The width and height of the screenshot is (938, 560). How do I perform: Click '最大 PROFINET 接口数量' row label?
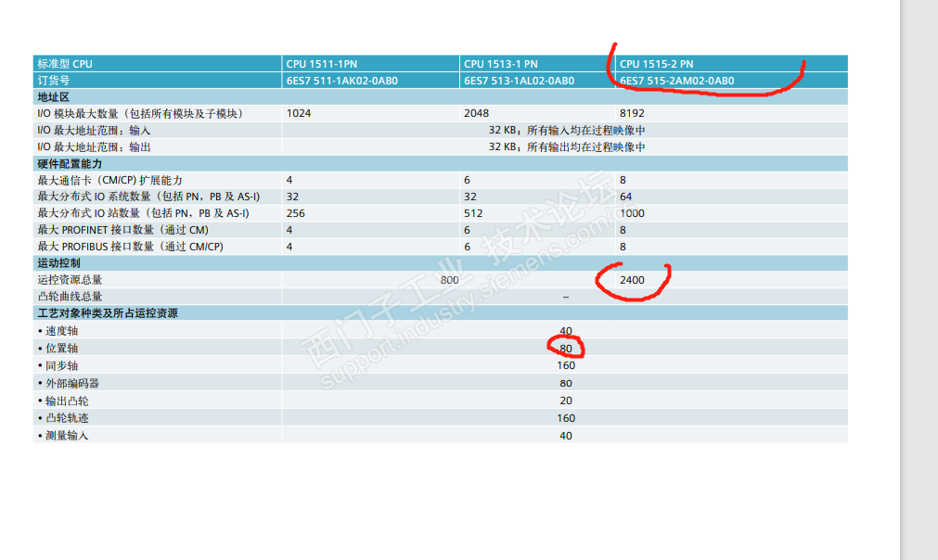pyautogui.click(x=122, y=230)
